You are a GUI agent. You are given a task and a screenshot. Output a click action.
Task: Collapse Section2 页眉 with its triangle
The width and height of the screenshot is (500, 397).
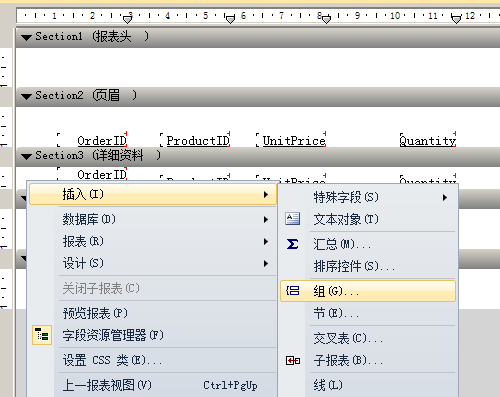pyautogui.click(x=26, y=97)
